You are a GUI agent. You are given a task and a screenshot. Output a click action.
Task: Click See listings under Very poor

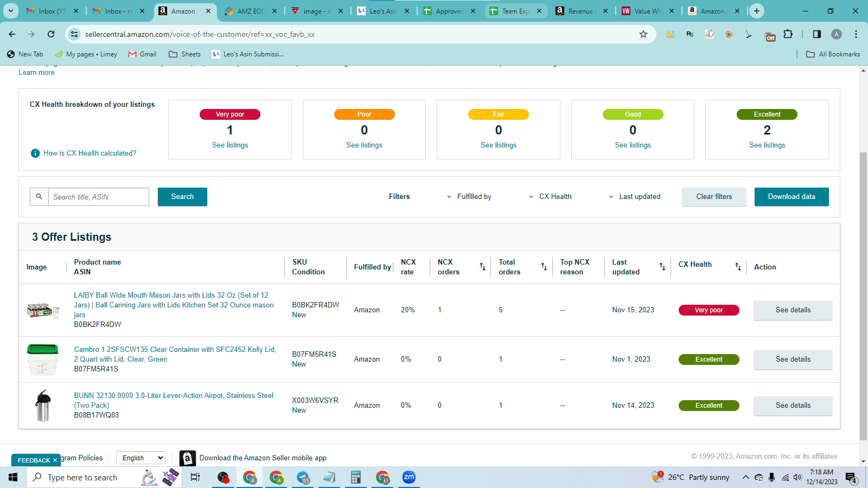pyautogui.click(x=230, y=145)
